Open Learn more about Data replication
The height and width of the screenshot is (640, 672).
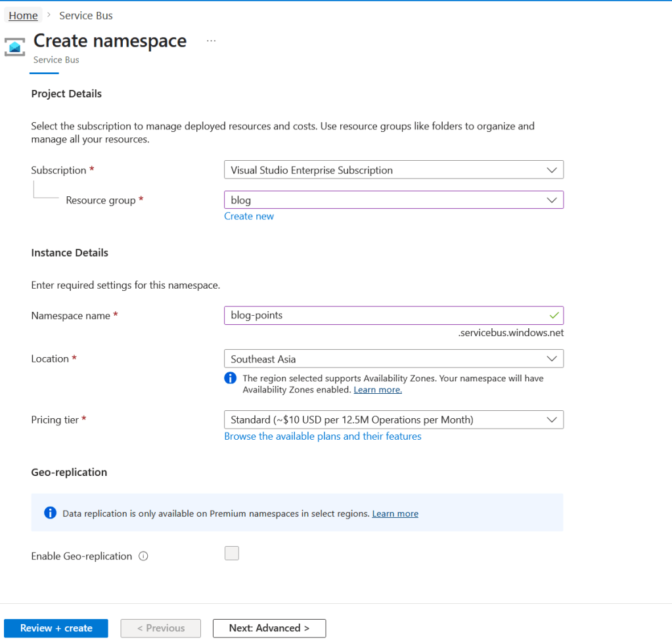pos(395,513)
